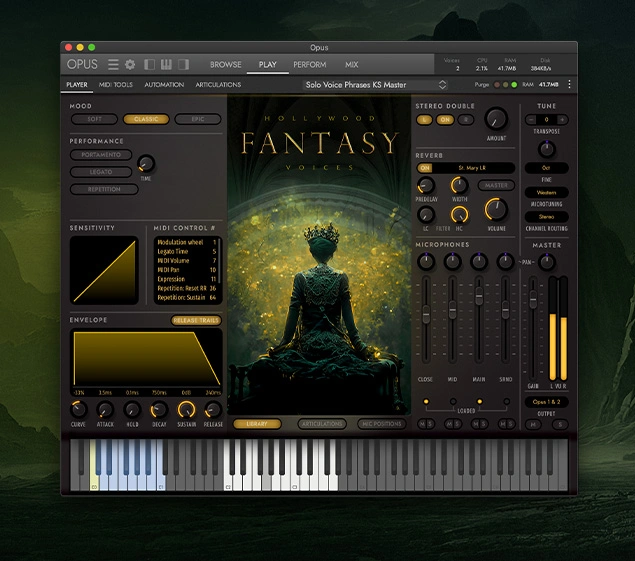
Task: Adjust the envelope Curve knob
Action: point(79,410)
